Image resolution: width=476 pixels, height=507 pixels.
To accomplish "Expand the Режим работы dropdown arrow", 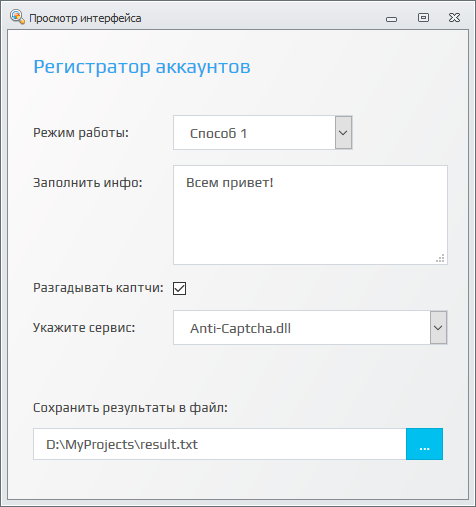I will pyautogui.click(x=343, y=133).
